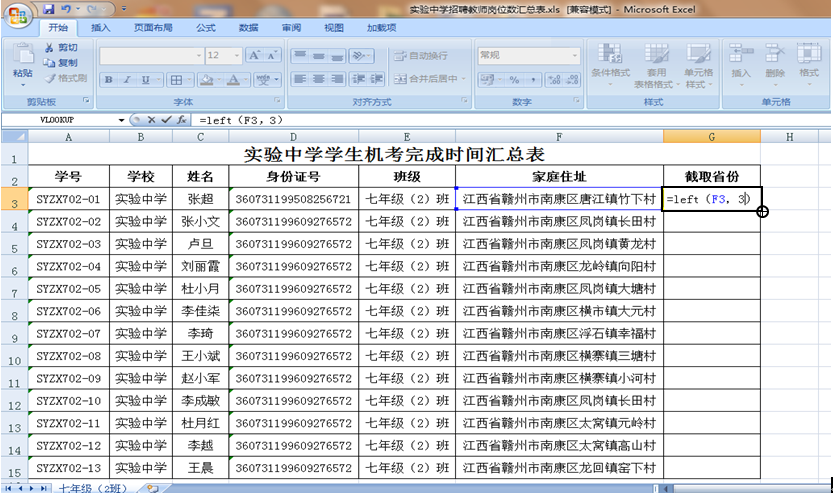
Task: Toggle center text alignment
Action: [x=319, y=79]
